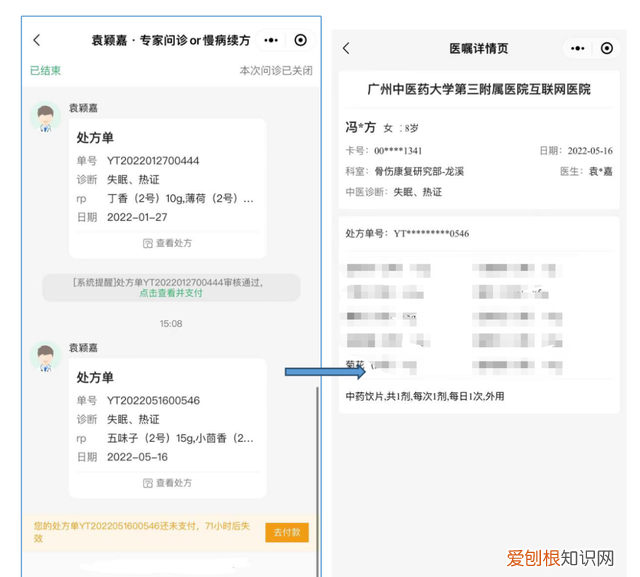Open more options menu in consultation chat
The image size is (640, 577).
point(271,40)
